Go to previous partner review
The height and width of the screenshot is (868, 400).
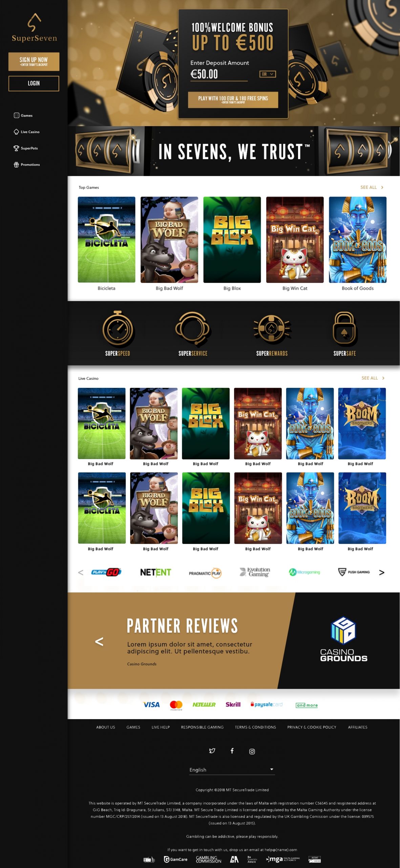pyautogui.click(x=99, y=641)
